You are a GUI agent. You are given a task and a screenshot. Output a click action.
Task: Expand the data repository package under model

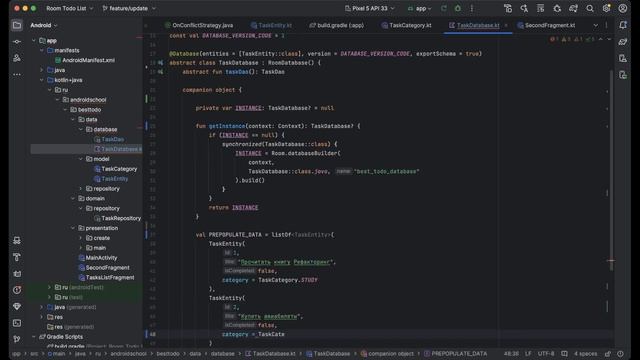[x=81, y=189]
